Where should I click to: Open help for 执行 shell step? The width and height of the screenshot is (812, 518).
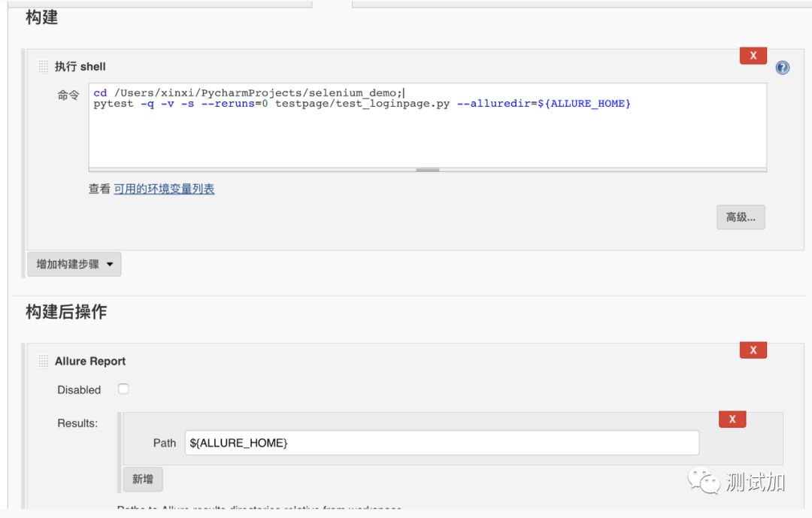point(783,68)
